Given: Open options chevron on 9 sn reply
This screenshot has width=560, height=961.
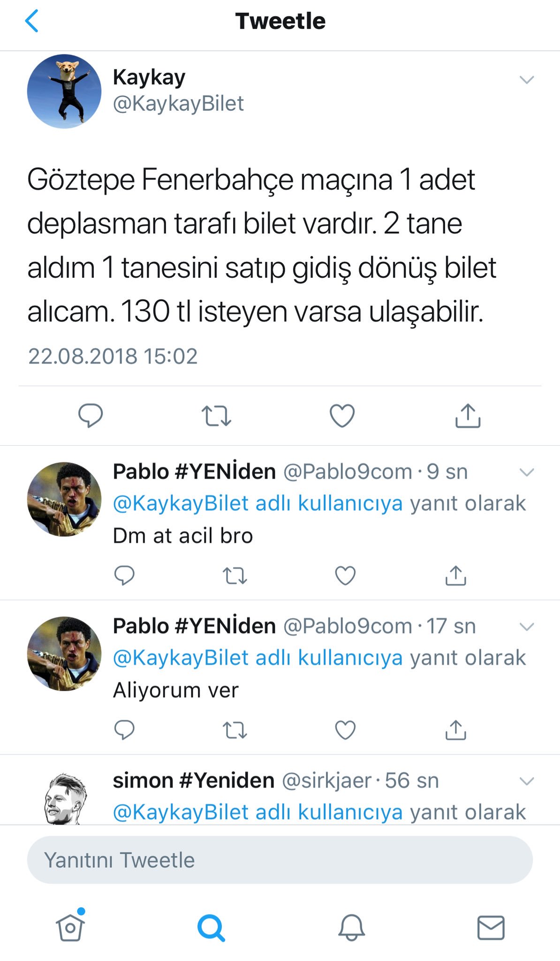Looking at the screenshot, I should (527, 472).
